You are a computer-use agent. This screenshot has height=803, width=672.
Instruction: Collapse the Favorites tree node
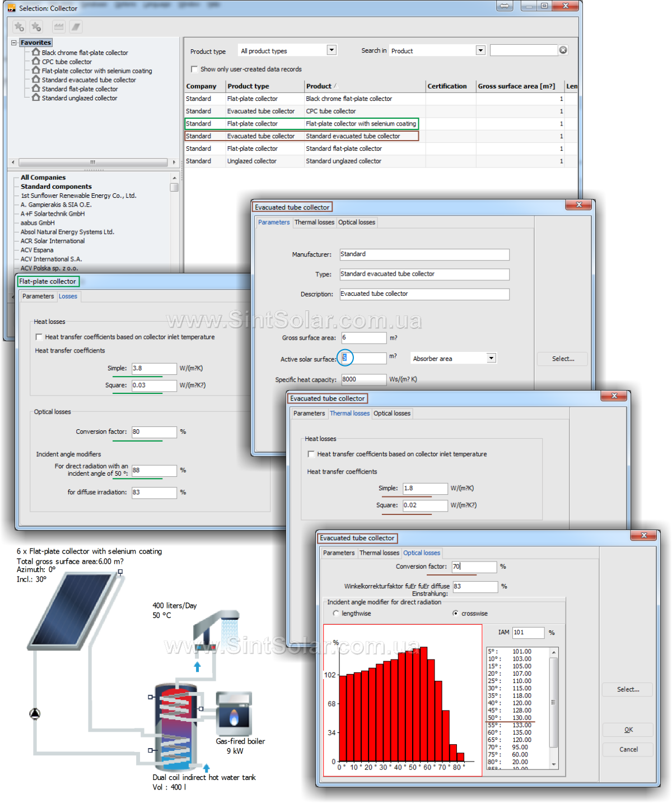tap(14, 43)
